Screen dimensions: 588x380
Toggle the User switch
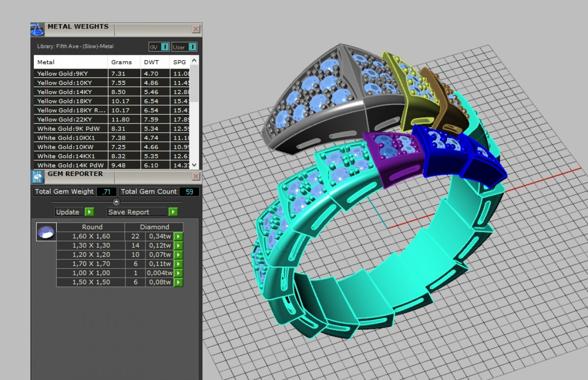pos(192,47)
